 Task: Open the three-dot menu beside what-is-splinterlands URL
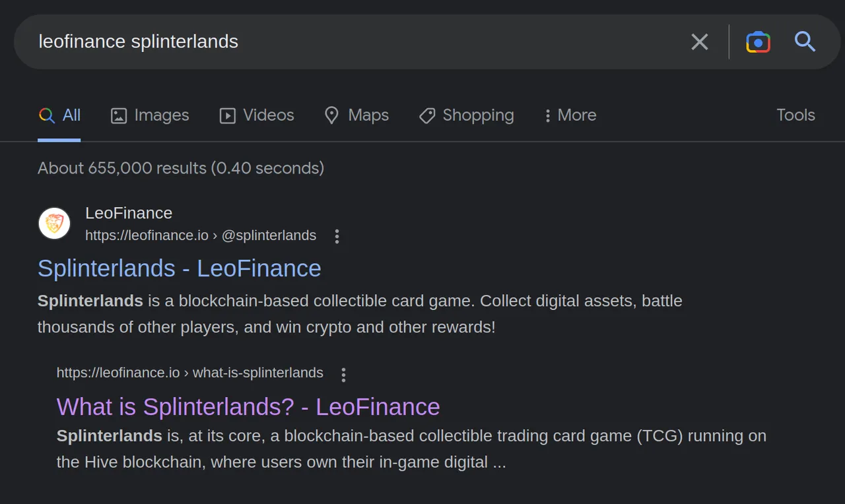point(343,375)
